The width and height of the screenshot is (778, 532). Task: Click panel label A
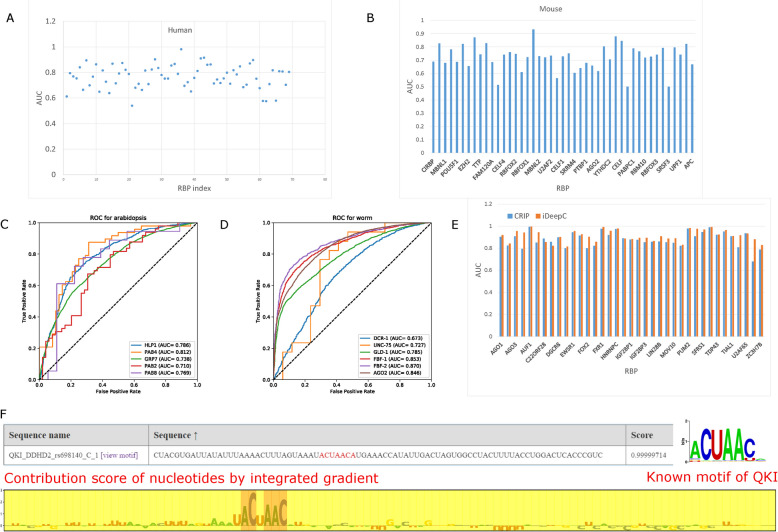point(10,18)
